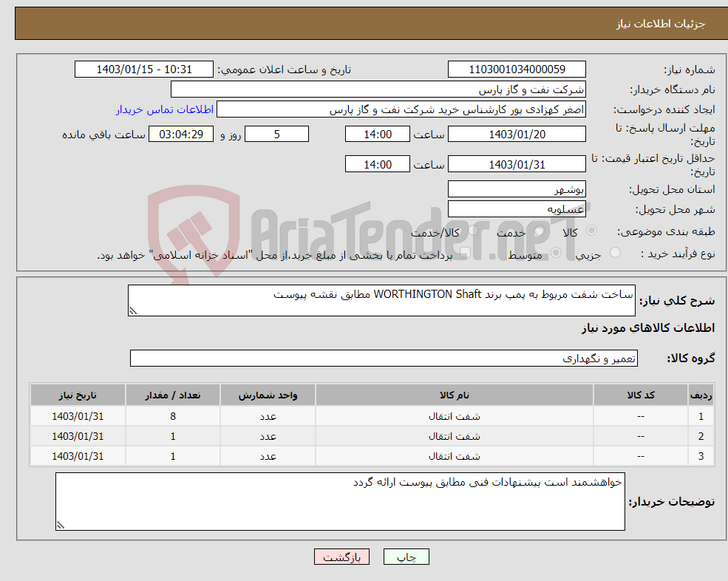Click the goods group field تعمیر و نگهداری

coord(384,358)
